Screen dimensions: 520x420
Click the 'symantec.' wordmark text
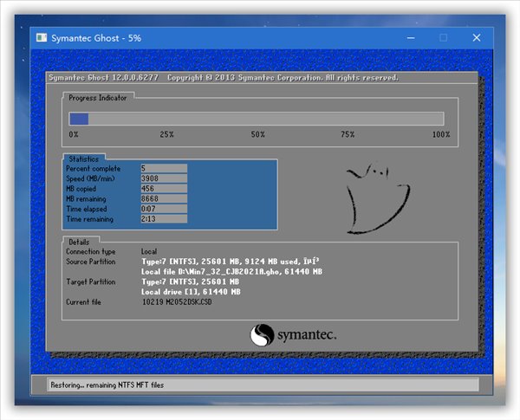[307, 335]
